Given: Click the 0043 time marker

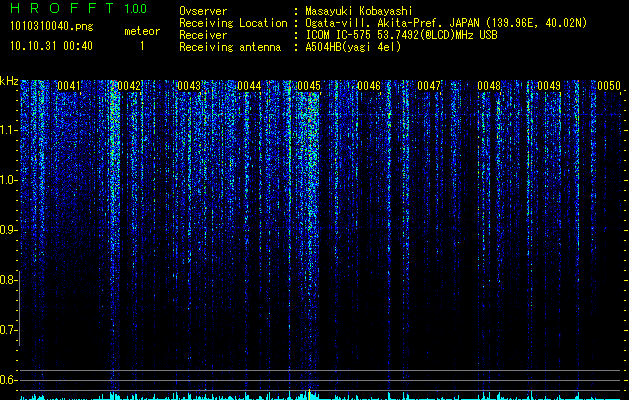Looking at the screenshot, I should click(x=189, y=86).
